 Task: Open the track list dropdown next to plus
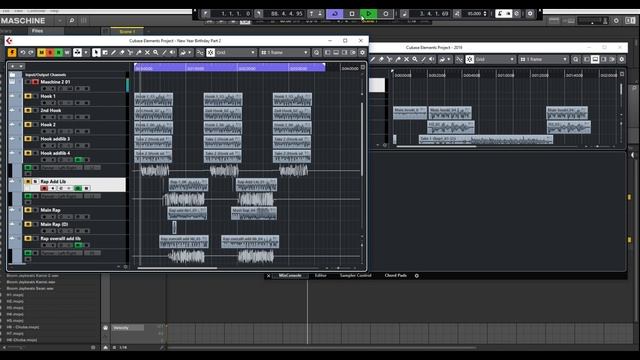(21, 67)
